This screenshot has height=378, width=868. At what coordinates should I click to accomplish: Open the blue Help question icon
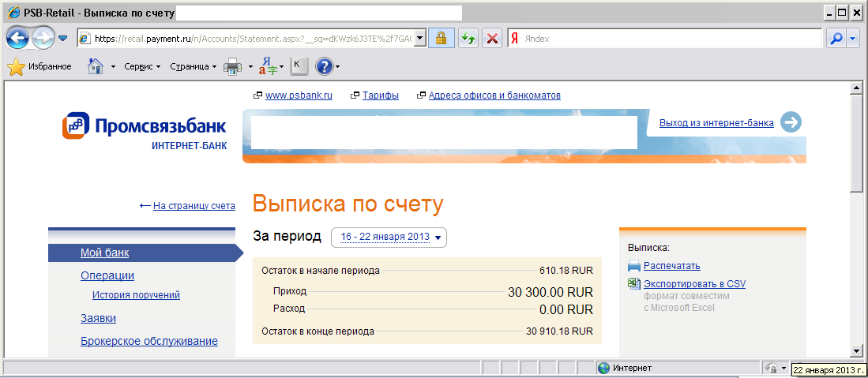click(x=325, y=67)
